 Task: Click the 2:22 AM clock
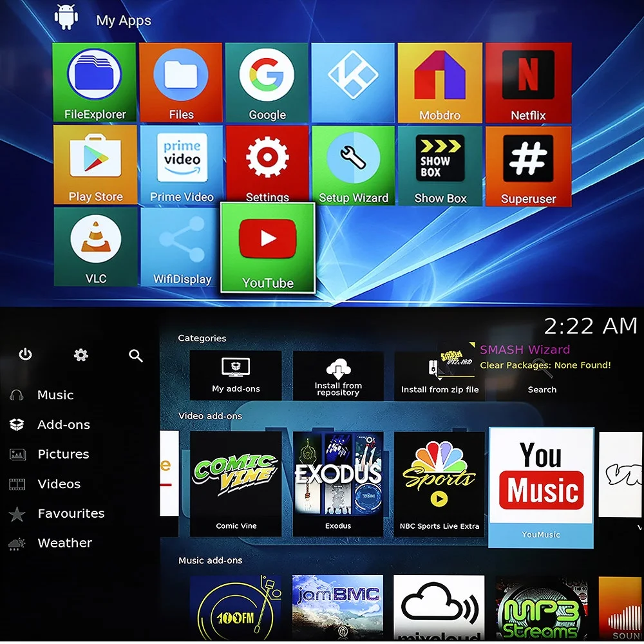(x=591, y=326)
